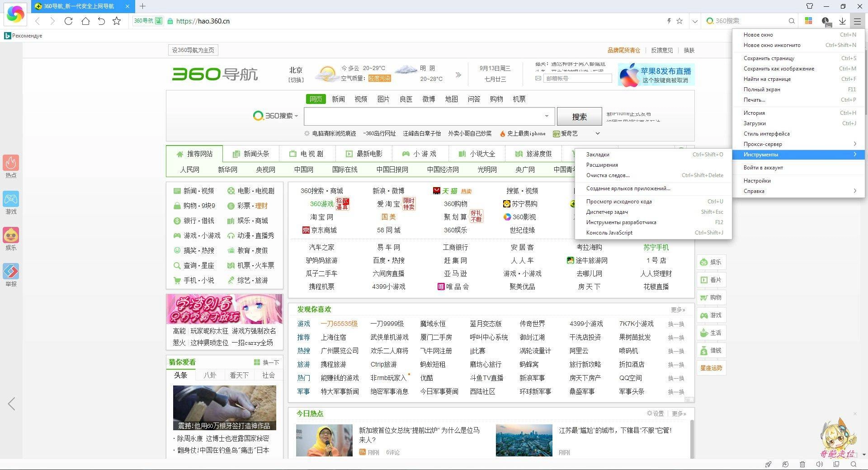868x470 pixels.
Task: Click the zoom magnifier in status bar
Action: 854,464
